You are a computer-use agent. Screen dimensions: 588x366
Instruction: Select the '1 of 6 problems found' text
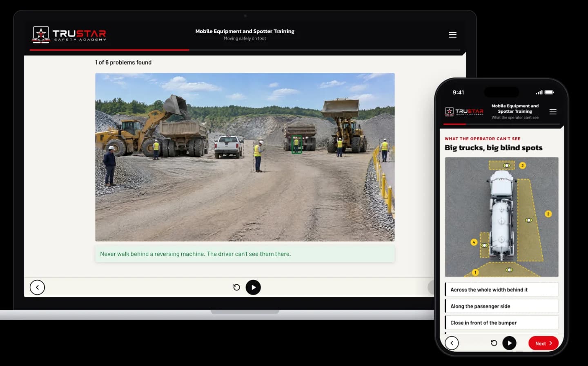pyautogui.click(x=123, y=62)
